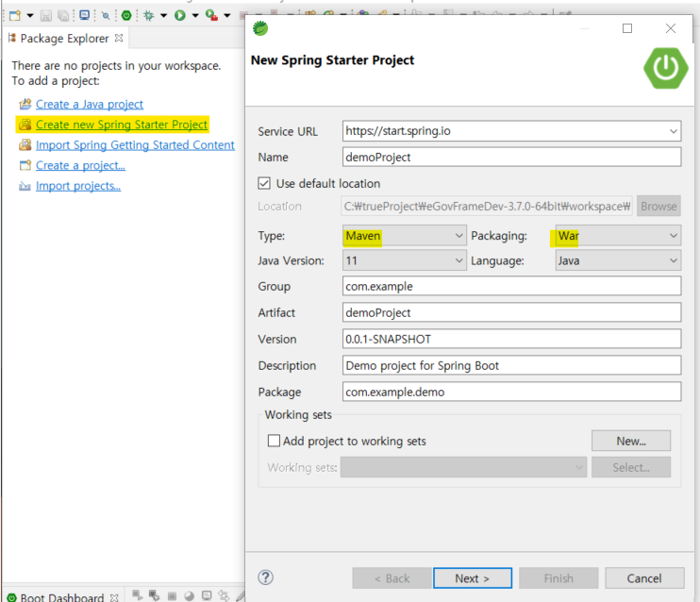Click the Package input field
The image size is (700, 602).
pos(511,392)
